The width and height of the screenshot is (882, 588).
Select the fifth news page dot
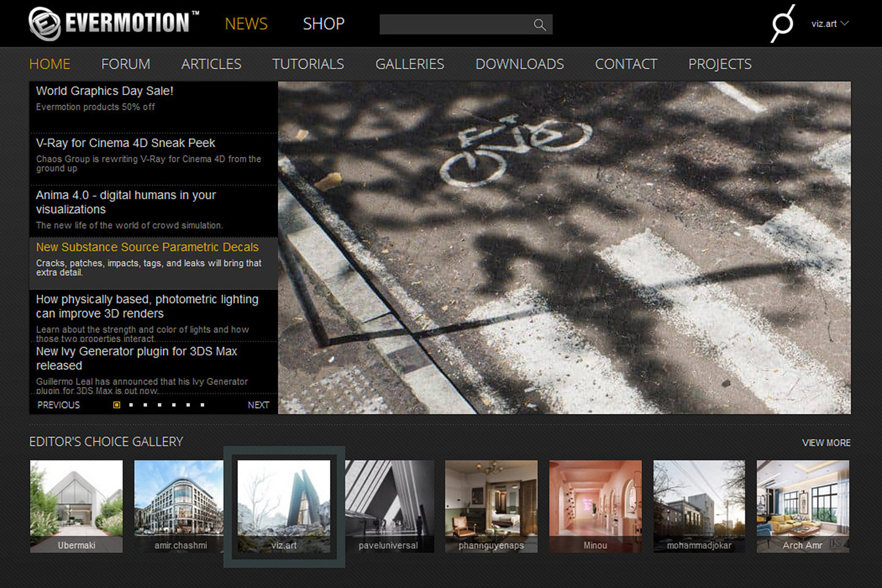[x=174, y=405]
